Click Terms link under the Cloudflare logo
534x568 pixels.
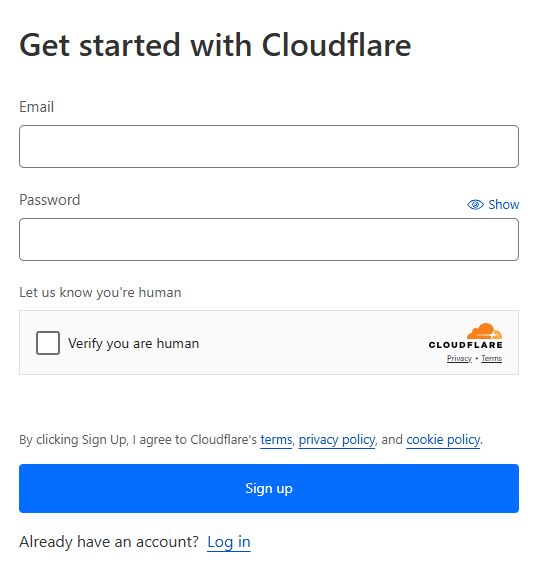492,358
